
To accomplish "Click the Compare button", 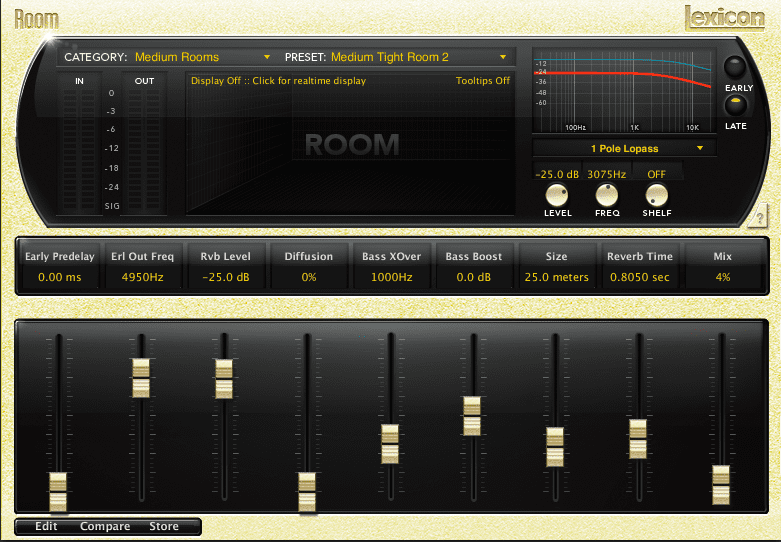I will (x=105, y=526).
